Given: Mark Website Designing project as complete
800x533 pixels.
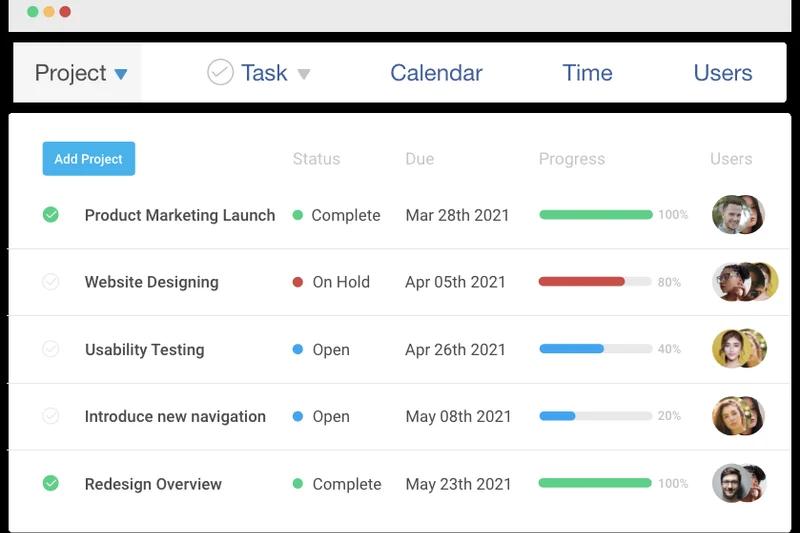Looking at the screenshot, I should [x=51, y=282].
